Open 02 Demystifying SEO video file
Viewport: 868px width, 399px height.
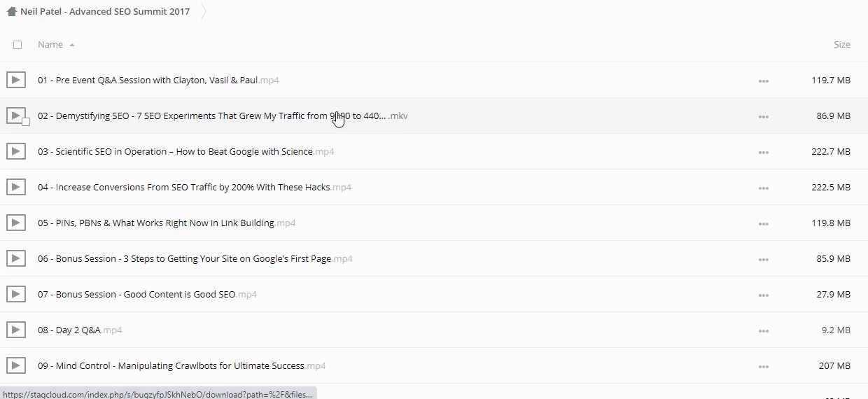(211, 116)
